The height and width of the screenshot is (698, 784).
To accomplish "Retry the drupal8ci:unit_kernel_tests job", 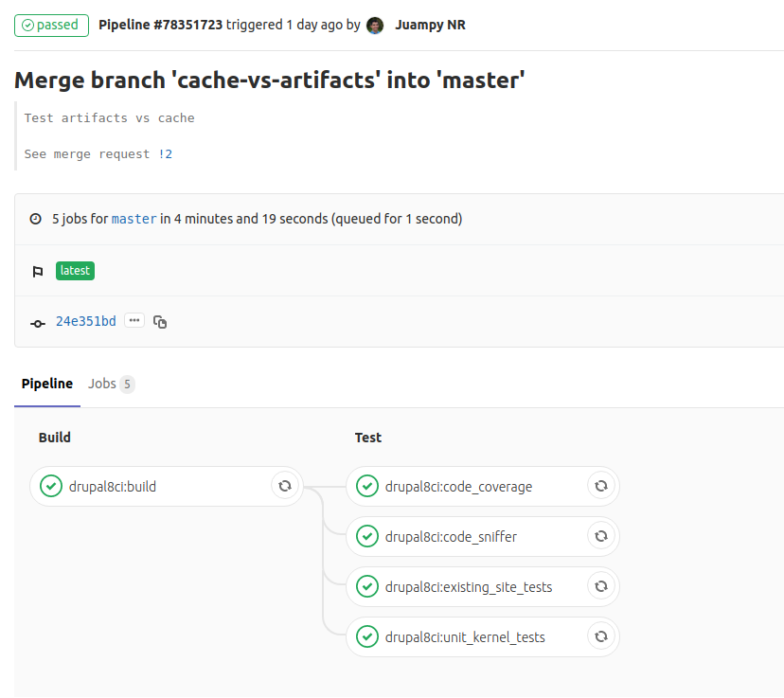I will (x=601, y=636).
